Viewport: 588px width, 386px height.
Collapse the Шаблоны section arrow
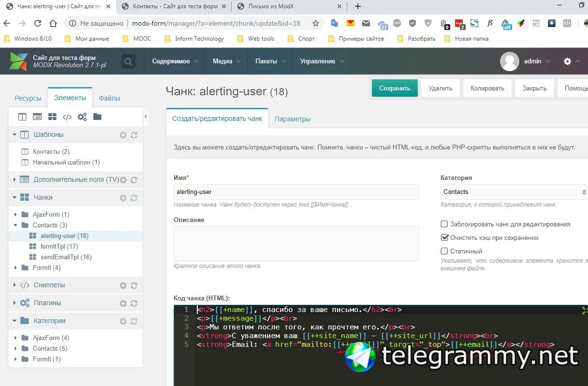click(x=15, y=134)
